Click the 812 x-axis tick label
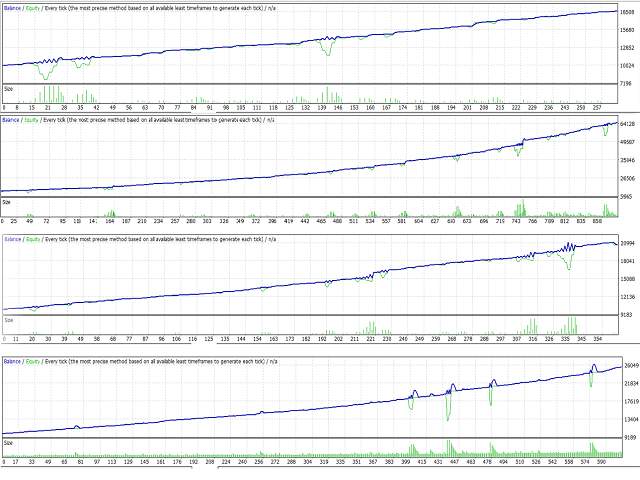 pyautogui.click(x=564, y=221)
